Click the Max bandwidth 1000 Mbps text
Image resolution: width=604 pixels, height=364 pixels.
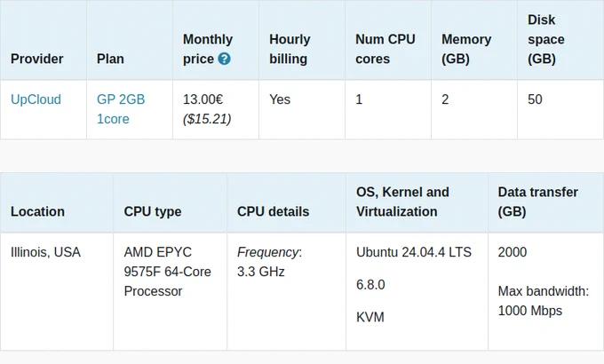[x=544, y=301]
